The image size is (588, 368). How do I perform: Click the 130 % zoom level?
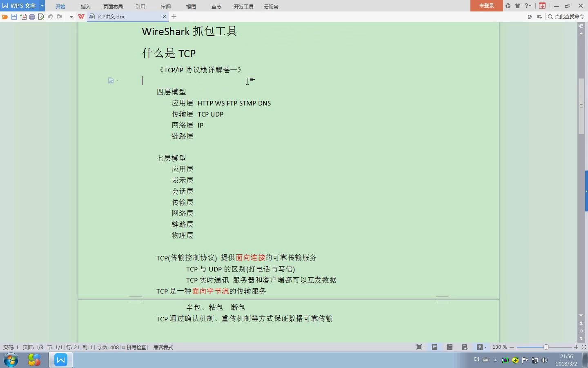[499, 347]
